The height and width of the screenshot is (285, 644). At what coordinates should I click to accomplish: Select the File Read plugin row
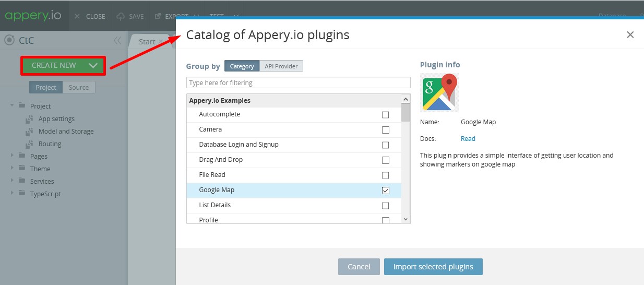[x=294, y=175]
